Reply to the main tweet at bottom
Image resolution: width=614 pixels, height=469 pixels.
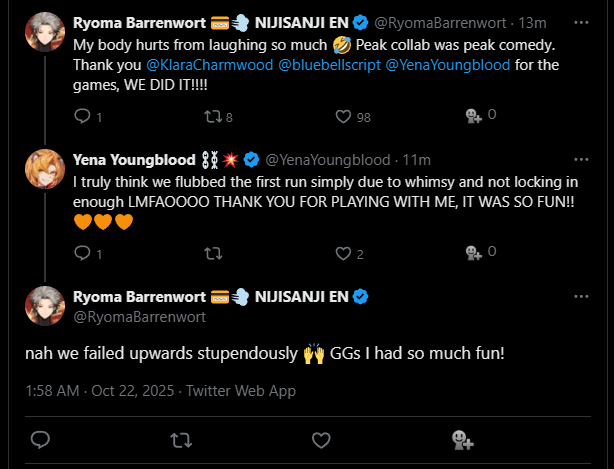coord(40,439)
